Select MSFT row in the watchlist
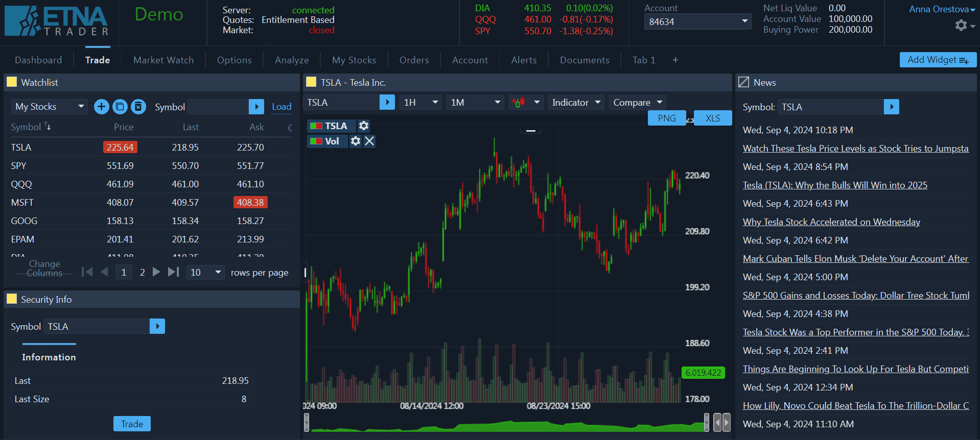 (151, 203)
